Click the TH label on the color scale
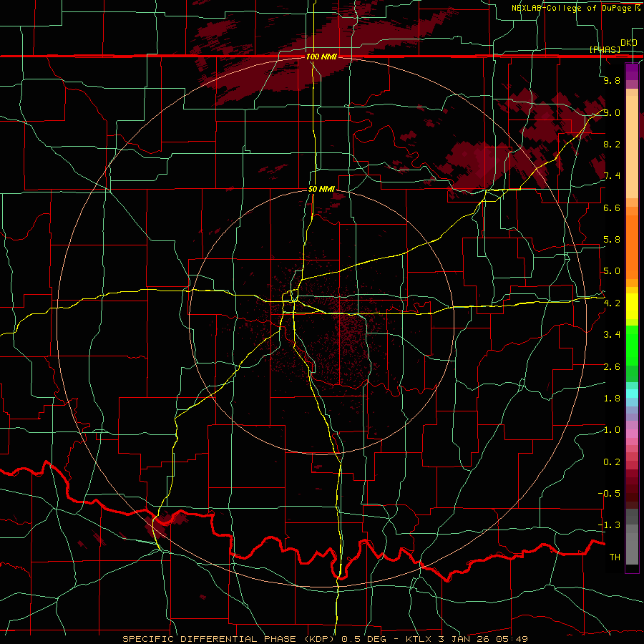 click(615, 557)
